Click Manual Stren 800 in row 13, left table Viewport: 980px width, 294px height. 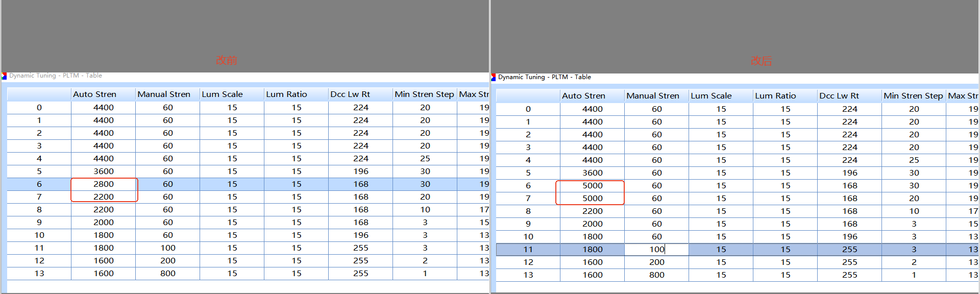click(167, 274)
